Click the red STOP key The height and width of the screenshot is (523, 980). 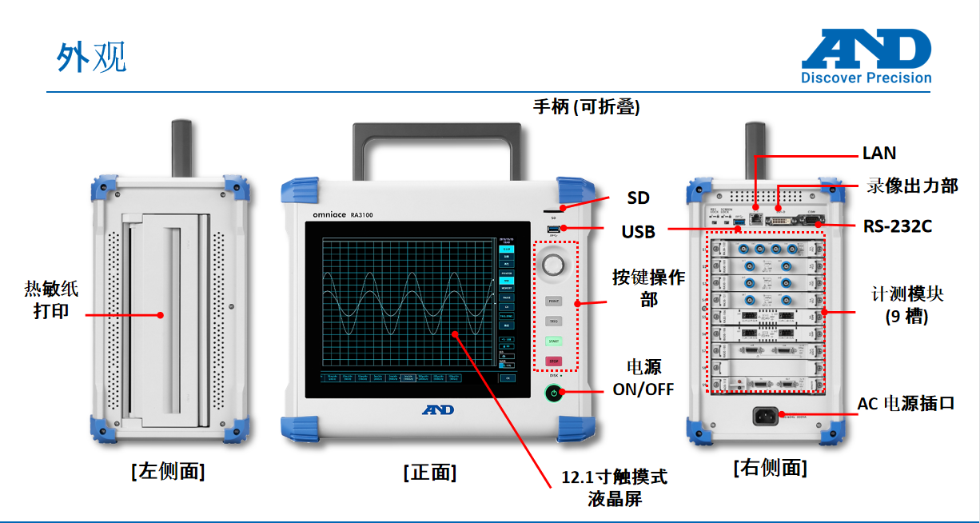tap(553, 361)
